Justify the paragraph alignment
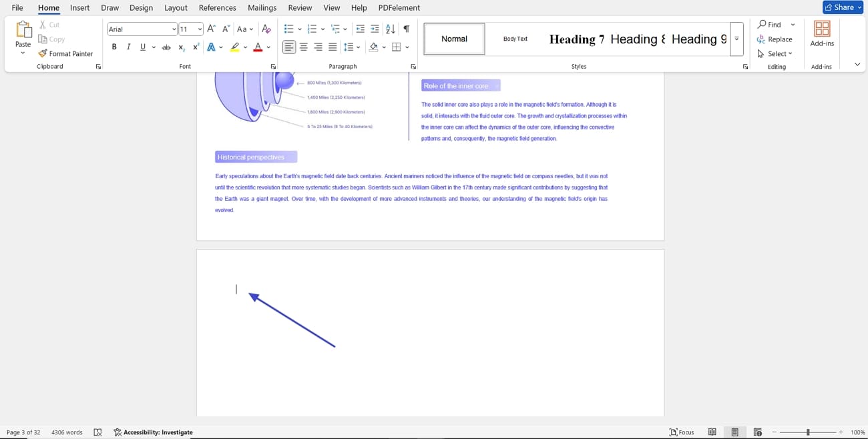Image resolution: width=868 pixels, height=439 pixels. [332, 47]
